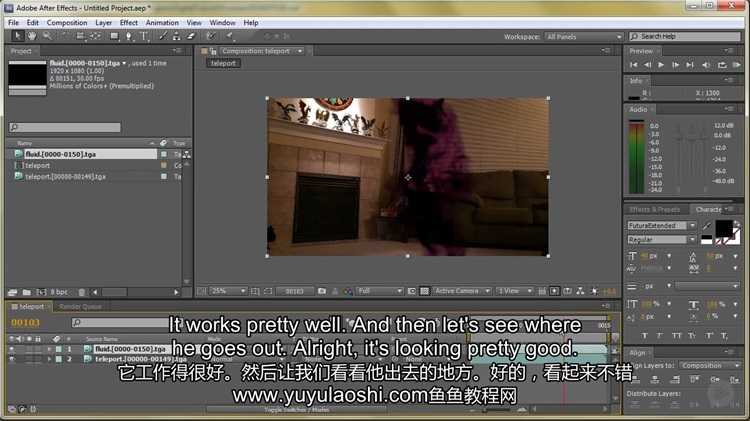Open the Effect menu
The height and width of the screenshot is (421, 750).
click(129, 22)
